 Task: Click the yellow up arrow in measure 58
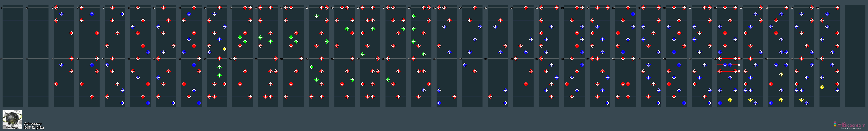[730, 100]
